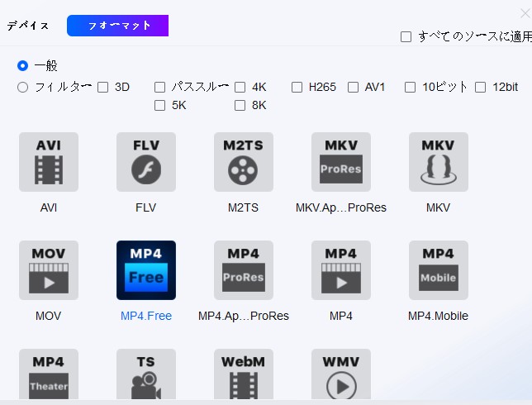Enable the 4K filter checkbox

[240, 88]
